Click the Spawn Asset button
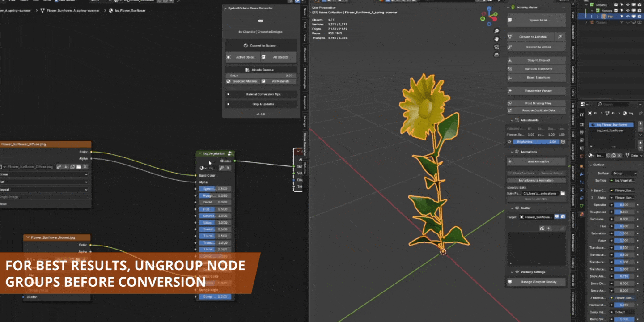The width and height of the screenshot is (644, 322). click(537, 20)
